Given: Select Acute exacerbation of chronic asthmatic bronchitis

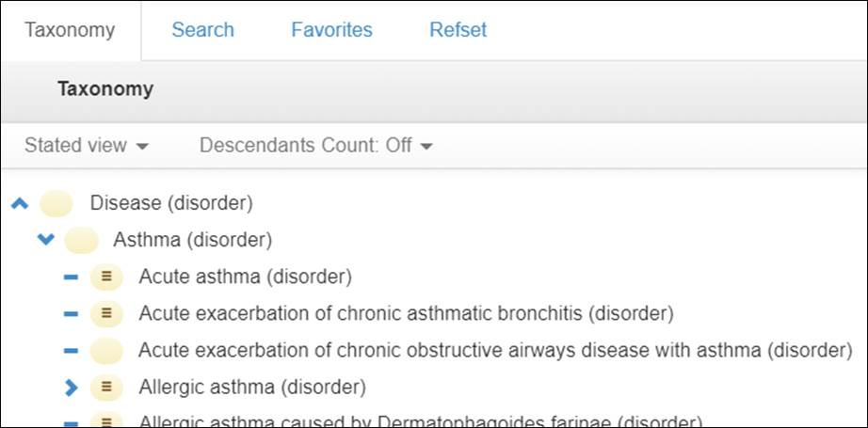Looking at the screenshot, I should pyautogui.click(x=407, y=314).
